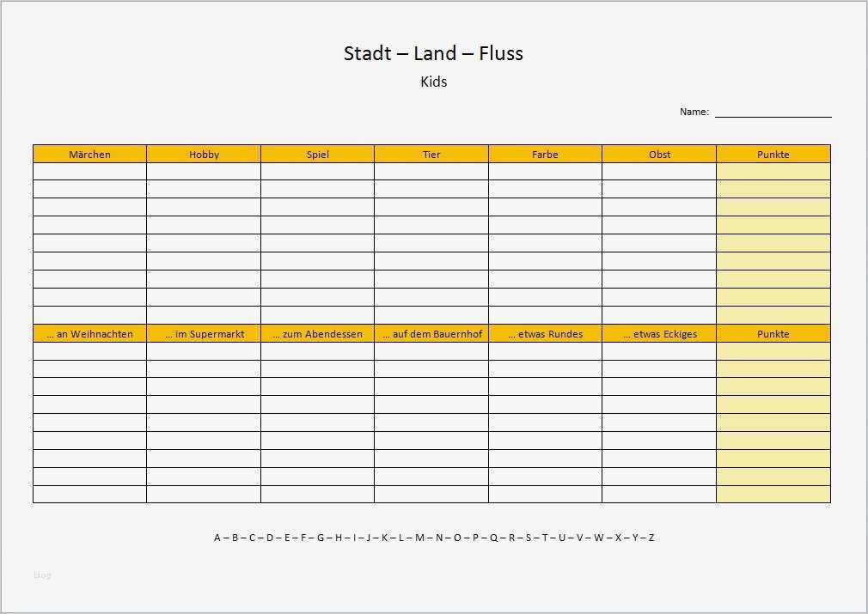The width and height of the screenshot is (868, 614).
Task: Click letter A in the alphabet row
Action: 217,538
